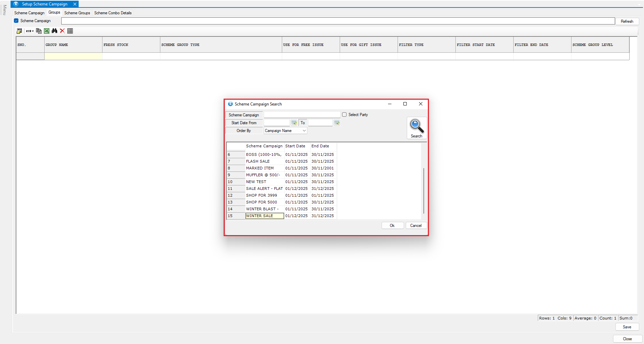This screenshot has height=344, width=644.
Task: Click the first toolbar form layout icon
Action: click(19, 31)
